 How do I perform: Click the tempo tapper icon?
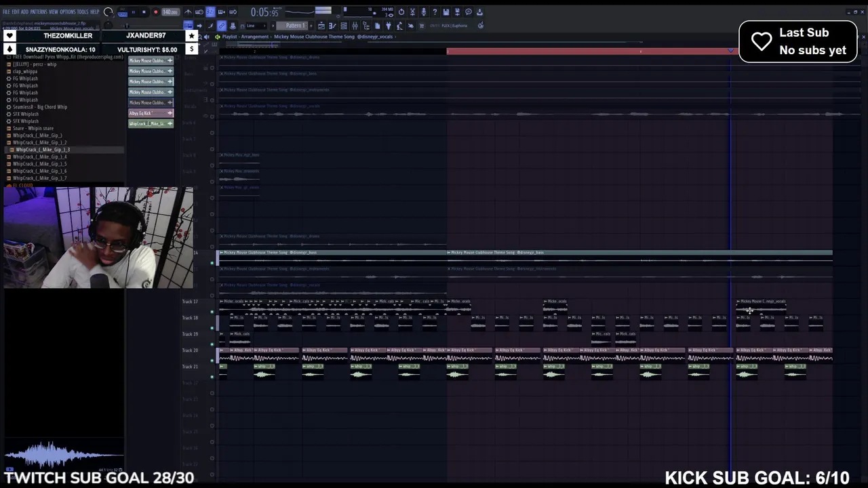coord(399,26)
